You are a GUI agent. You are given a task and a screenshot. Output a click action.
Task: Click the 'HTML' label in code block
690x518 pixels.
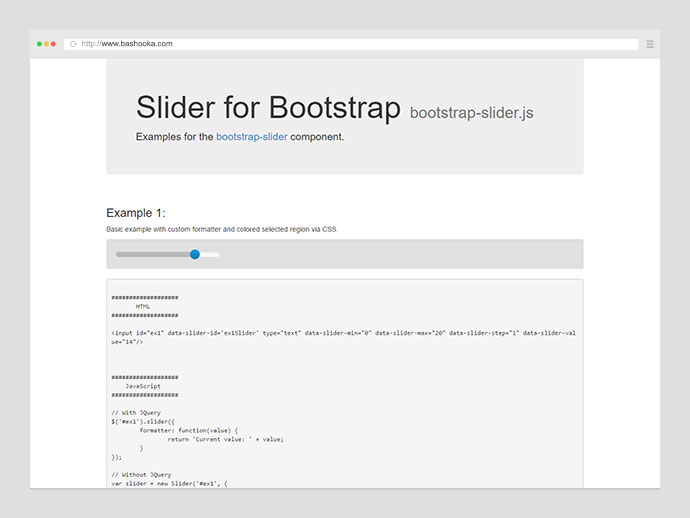[143, 307]
